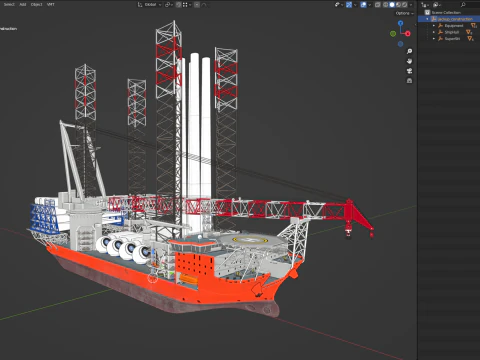
Task: Click the mesh data icon on ShipHull row
Action: (x=469, y=32)
